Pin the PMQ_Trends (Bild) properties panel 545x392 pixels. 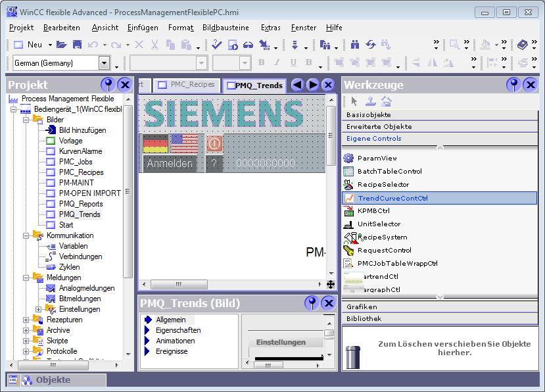tap(312, 303)
